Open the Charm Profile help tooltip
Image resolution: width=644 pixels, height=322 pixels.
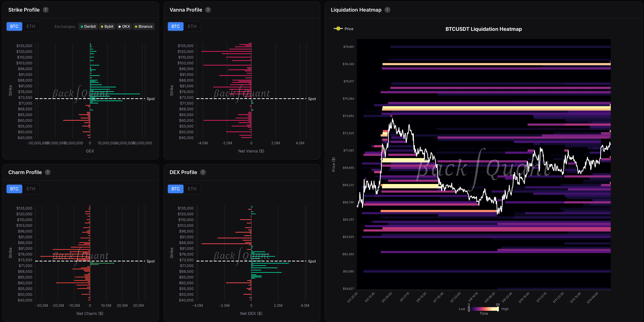(47, 172)
